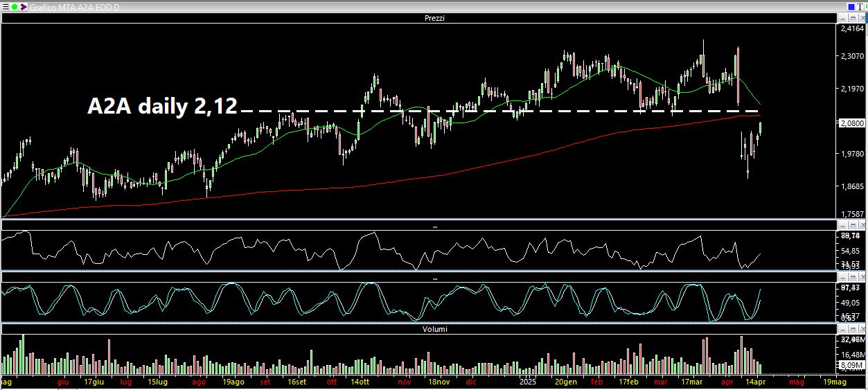Minimize the Prezzi price panel
Viewport: 868px width, 390px height.
pos(842,18)
